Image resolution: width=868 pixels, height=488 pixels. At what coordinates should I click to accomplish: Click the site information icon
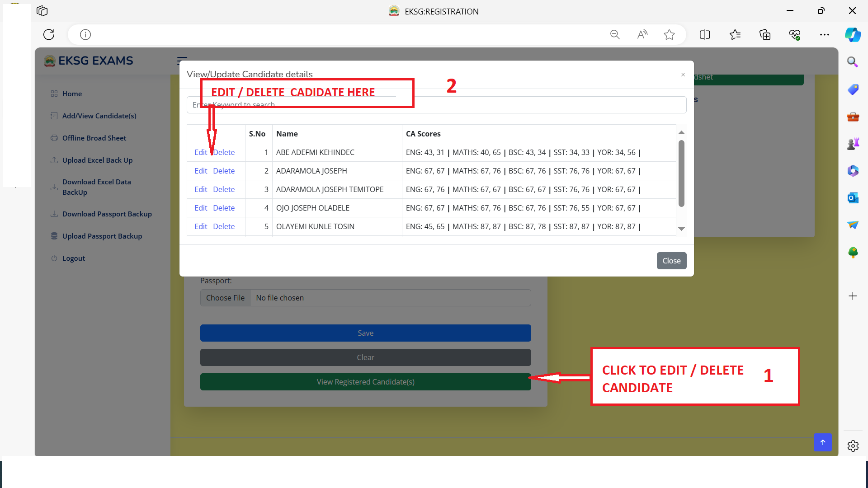pos(85,34)
